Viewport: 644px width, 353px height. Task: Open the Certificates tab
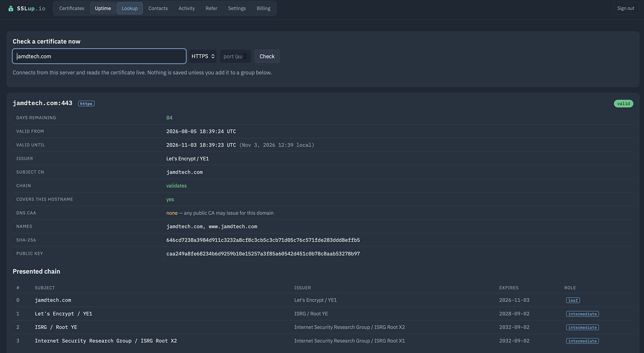[x=72, y=8]
